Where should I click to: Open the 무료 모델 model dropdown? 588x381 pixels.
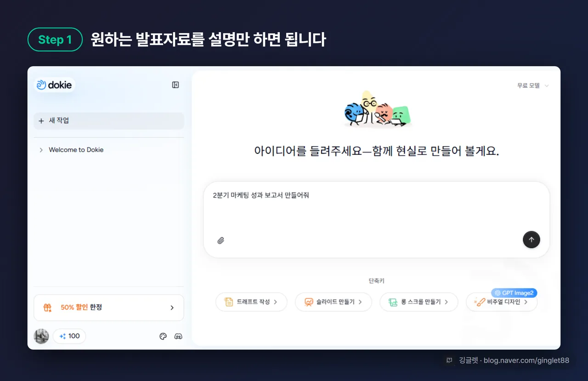(533, 85)
